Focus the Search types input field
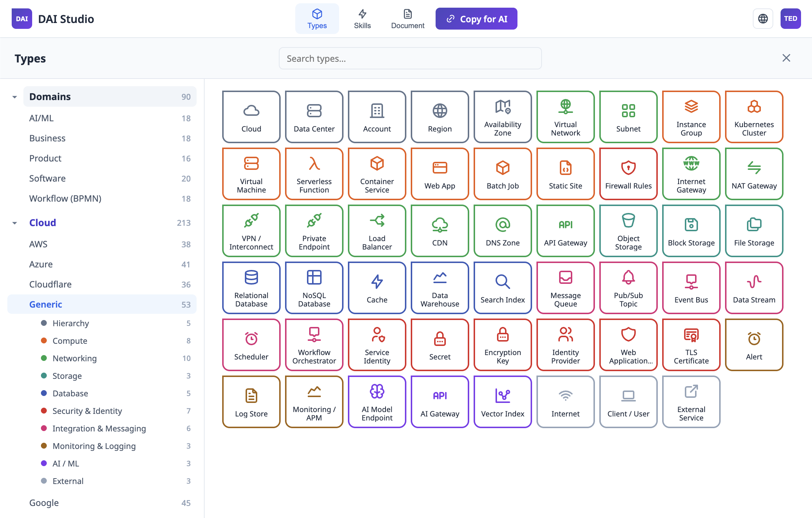Image resolution: width=812 pixels, height=518 pixels. (410, 58)
